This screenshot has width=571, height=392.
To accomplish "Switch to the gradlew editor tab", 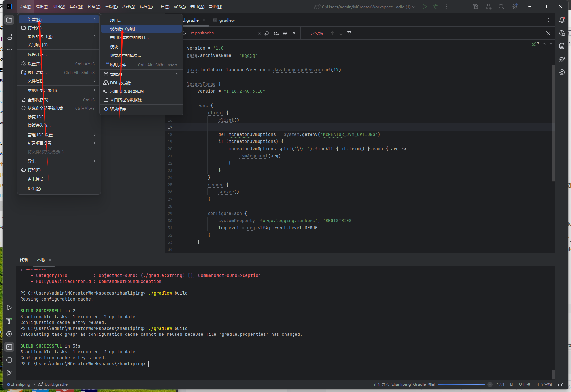I will 227,20.
